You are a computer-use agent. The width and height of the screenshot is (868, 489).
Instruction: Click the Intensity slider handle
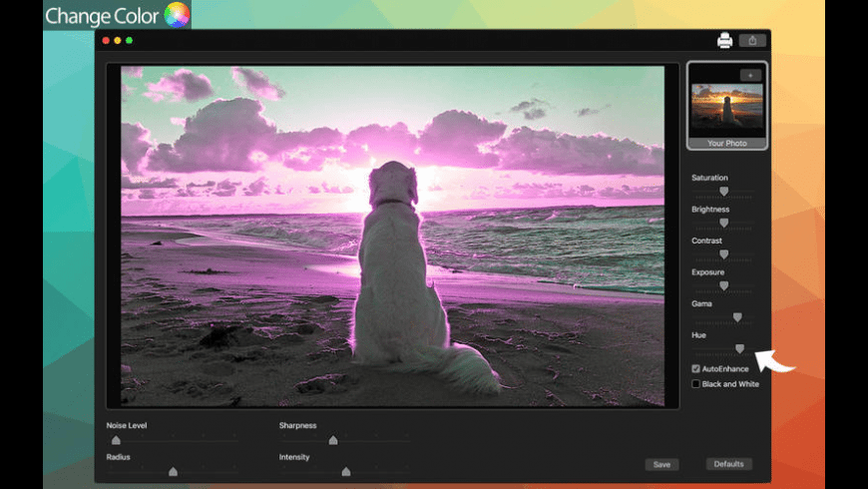pyautogui.click(x=346, y=471)
